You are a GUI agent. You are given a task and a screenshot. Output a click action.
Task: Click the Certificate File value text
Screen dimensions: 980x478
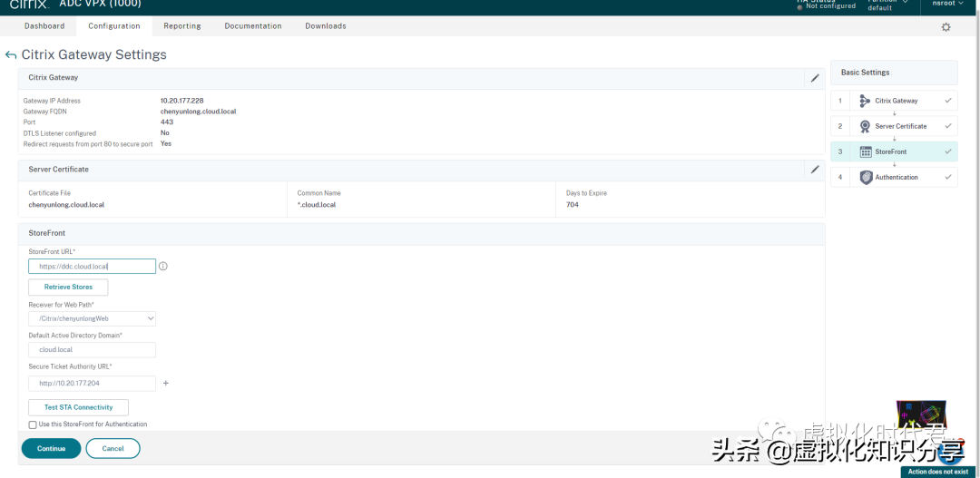66,204
